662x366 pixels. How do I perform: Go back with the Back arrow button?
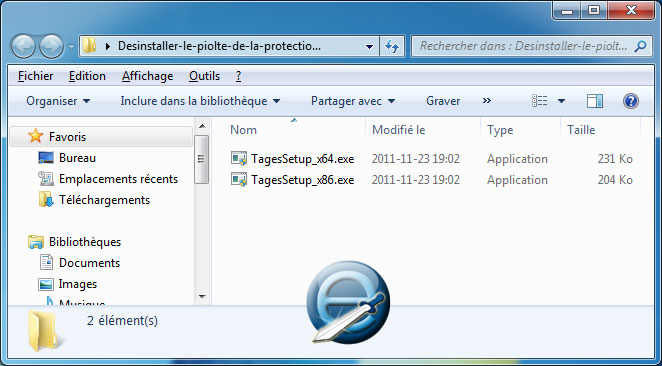pyautogui.click(x=23, y=46)
